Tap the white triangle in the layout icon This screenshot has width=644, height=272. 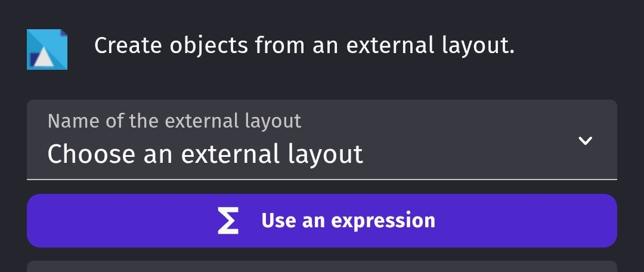point(44,58)
